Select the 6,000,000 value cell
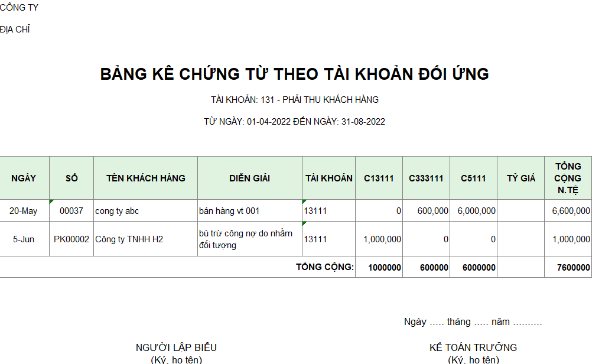This screenshot has height=364, width=602. (x=473, y=211)
